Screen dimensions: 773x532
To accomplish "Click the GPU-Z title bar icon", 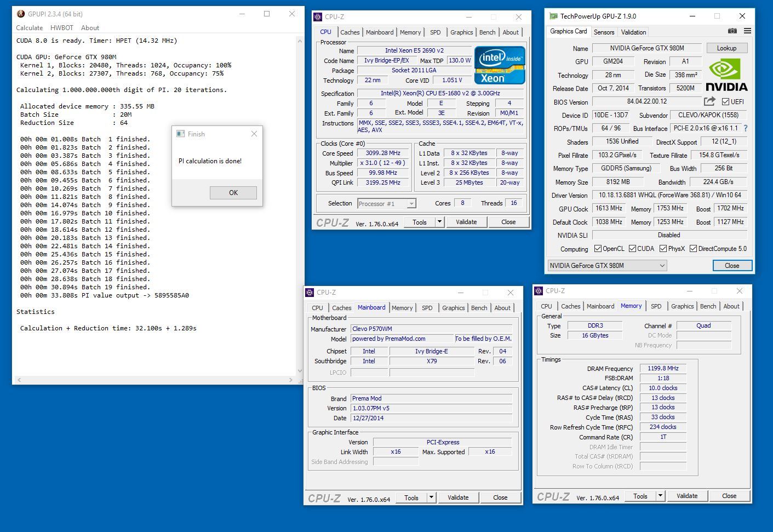I will [554, 16].
